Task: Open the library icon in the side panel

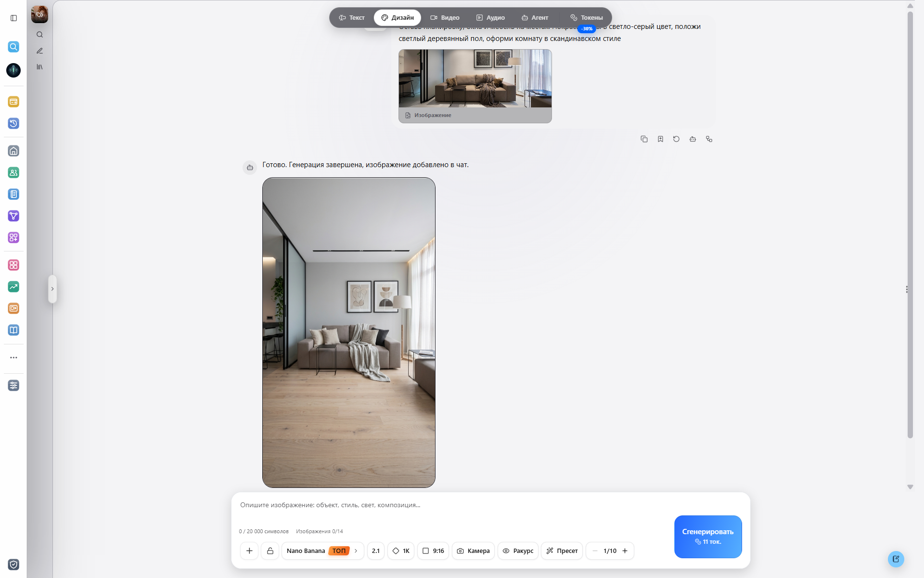Action: tap(39, 67)
